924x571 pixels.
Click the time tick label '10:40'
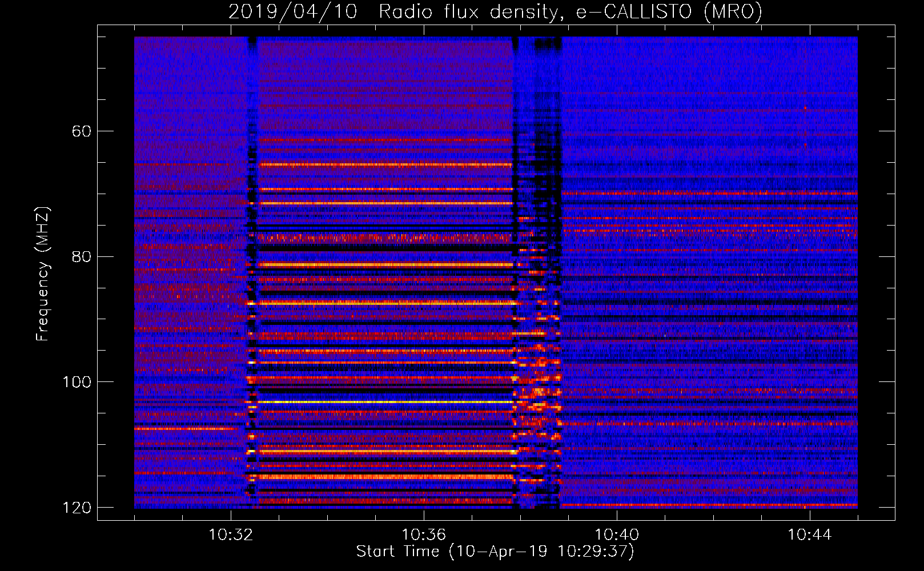(617, 535)
